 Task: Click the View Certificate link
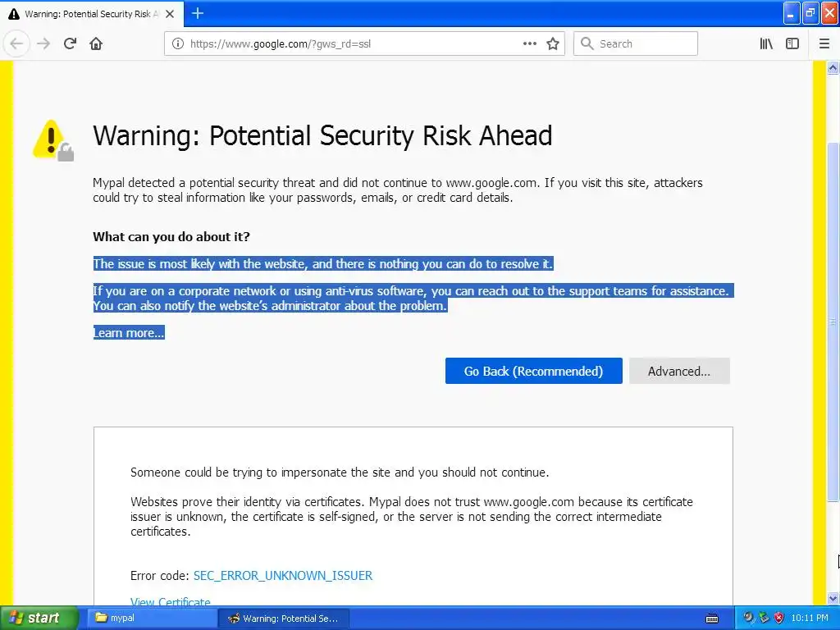171,601
